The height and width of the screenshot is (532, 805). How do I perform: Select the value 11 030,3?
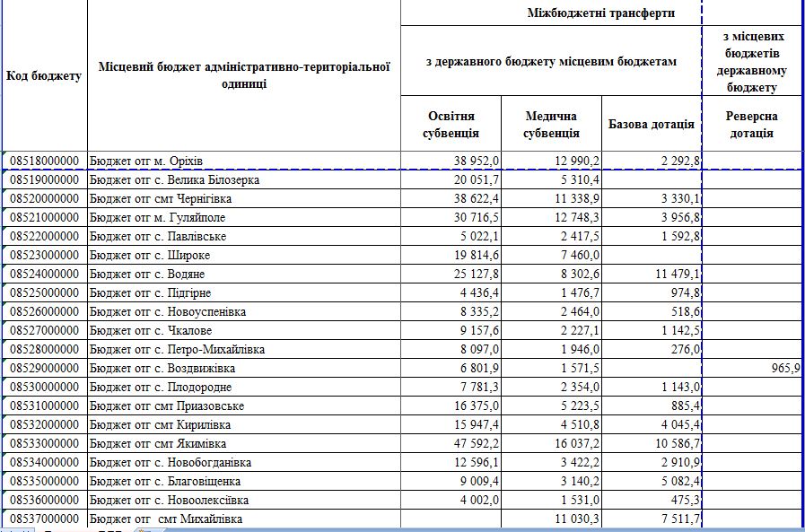tap(551, 519)
